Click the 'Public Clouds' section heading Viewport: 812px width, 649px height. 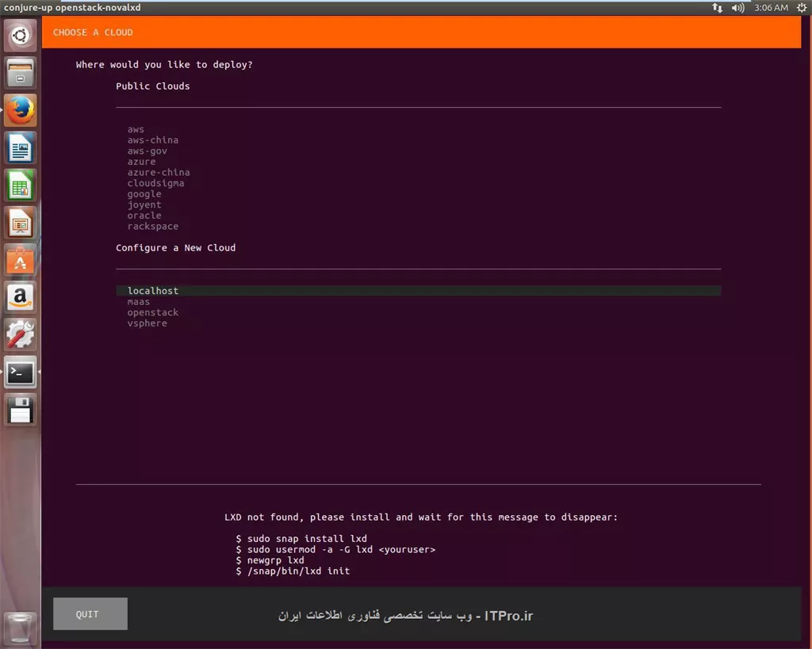click(153, 86)
